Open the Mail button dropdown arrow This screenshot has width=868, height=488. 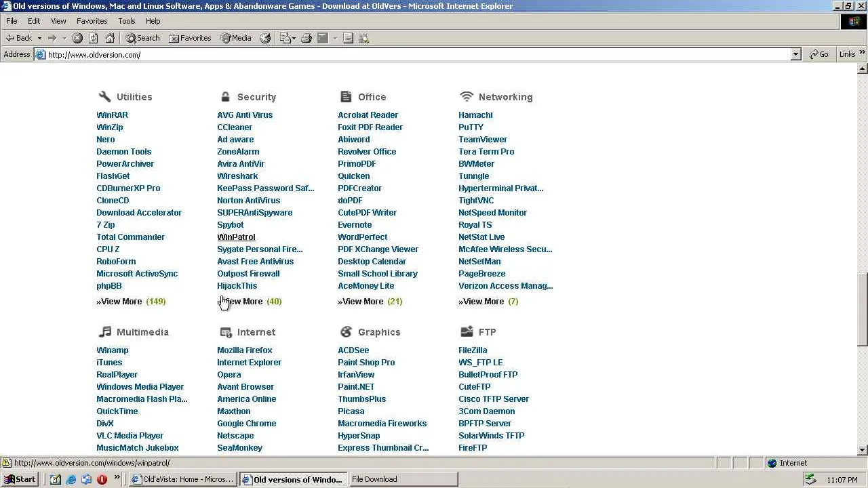(x=294, y=38)
